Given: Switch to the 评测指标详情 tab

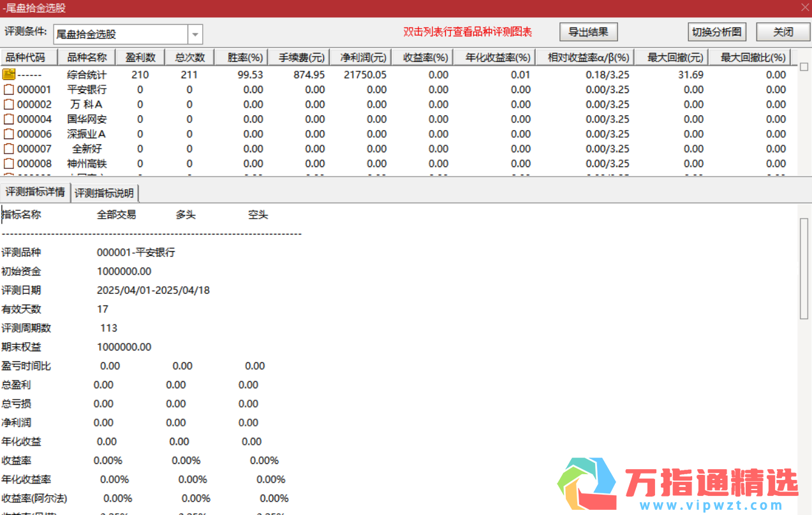Looking at the screenshot, I should (35, 192).
